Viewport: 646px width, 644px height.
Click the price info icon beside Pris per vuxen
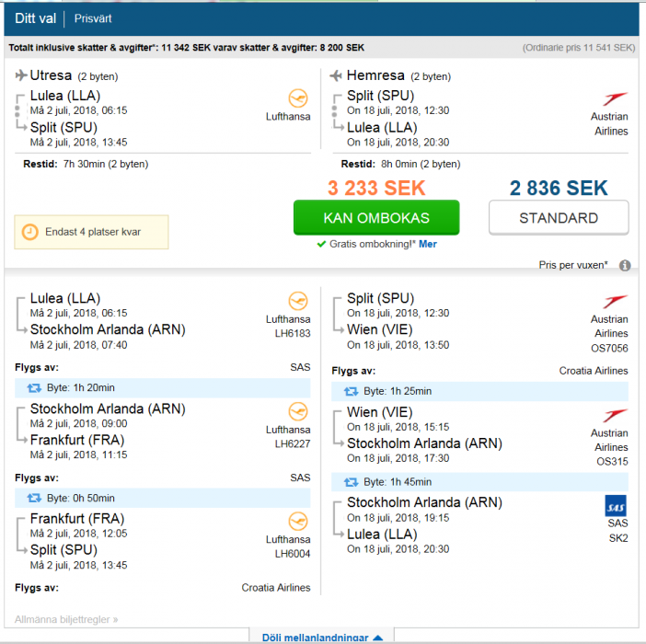pos(625,265)
